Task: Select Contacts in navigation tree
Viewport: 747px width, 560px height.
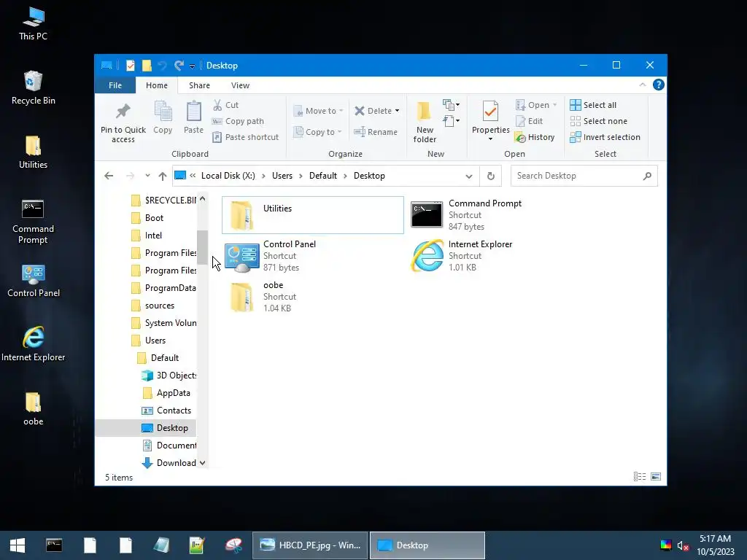Action: point(167,411)
